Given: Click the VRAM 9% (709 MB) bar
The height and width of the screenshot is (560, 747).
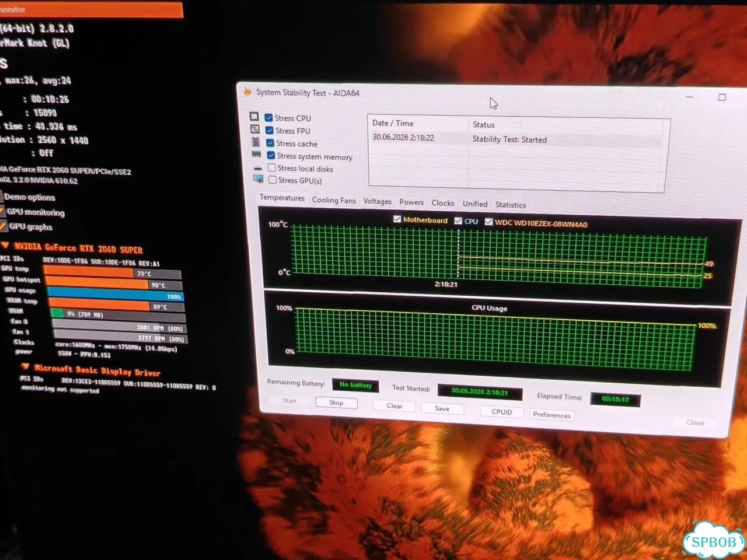Looking at the screenshot, I should pos(118,316).
